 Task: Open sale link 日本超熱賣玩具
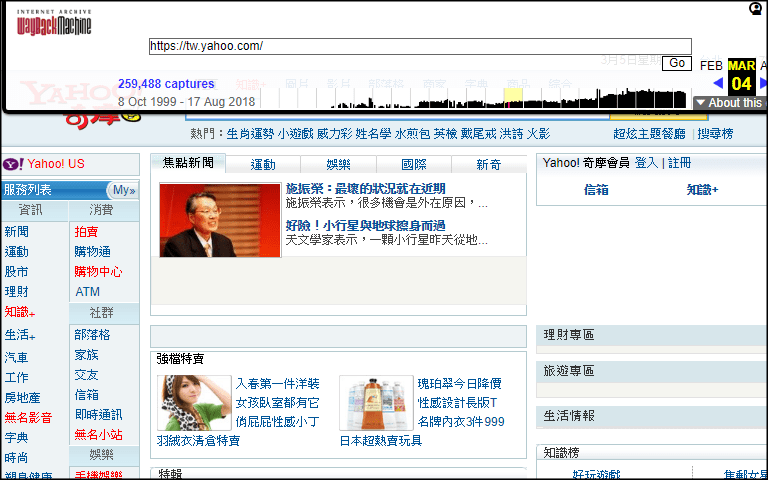pos(381,441)
